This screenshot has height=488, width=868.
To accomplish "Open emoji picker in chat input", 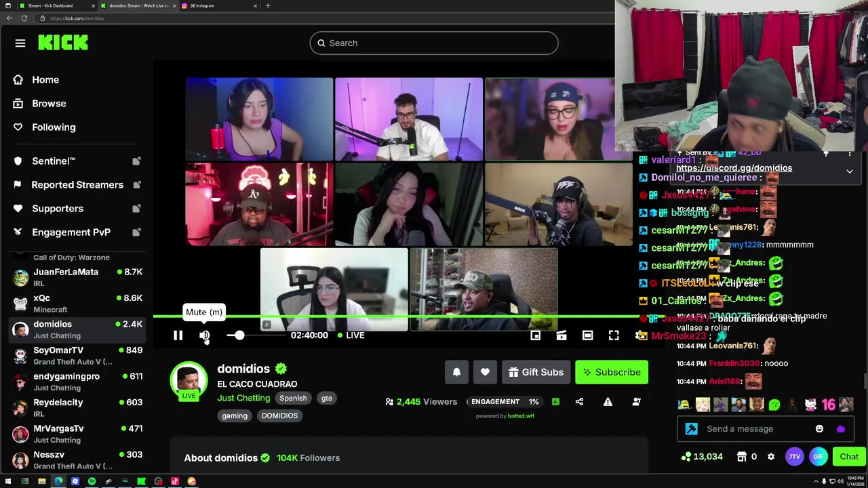I will click(x=819, y=429).
